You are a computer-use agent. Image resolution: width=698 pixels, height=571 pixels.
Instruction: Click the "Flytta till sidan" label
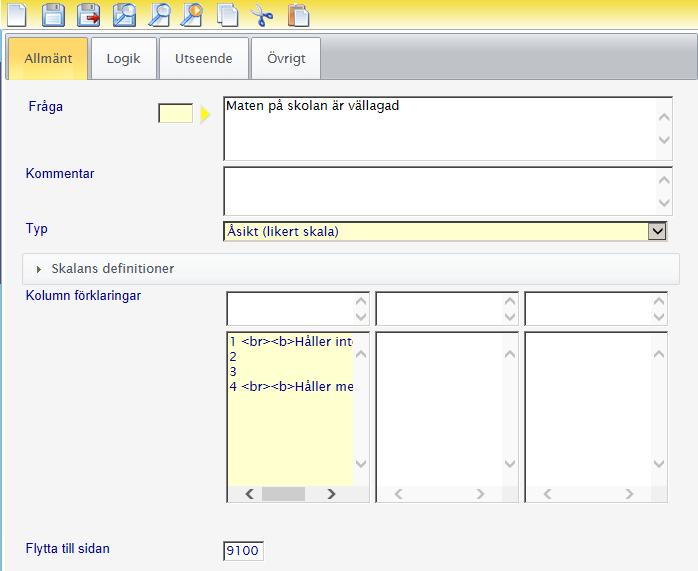pyautogui.click(x=68, y=548)
